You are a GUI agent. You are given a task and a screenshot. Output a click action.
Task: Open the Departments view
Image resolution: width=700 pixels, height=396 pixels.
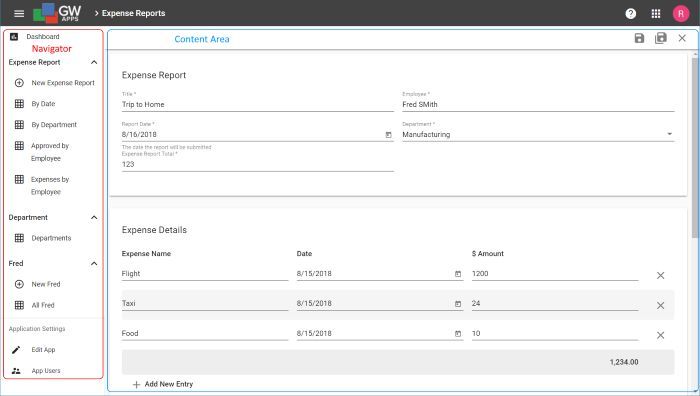(x=51, y=238)
